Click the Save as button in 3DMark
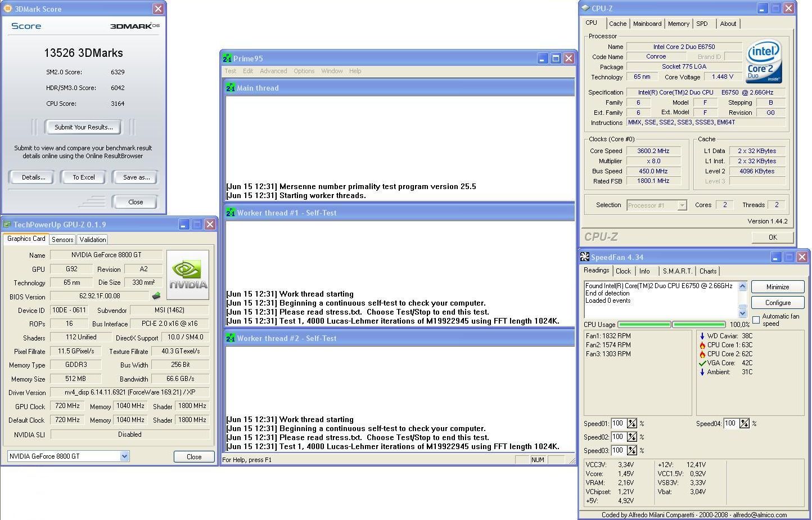The height and width of the screenshot is (520, 812). coord(136,177)
